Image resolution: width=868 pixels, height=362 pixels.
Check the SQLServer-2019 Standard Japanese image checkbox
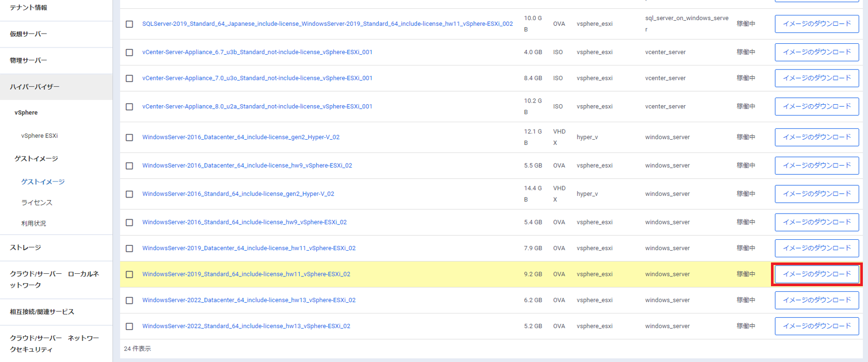pyautogui.click(x=130, y=24)
